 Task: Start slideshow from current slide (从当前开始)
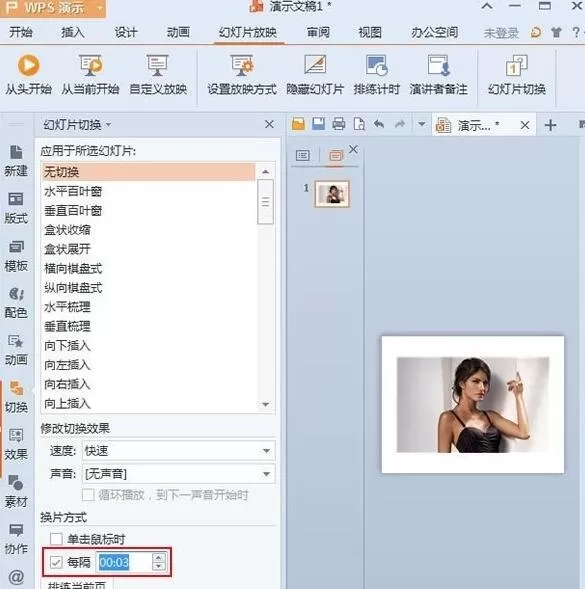click(90, 74)
